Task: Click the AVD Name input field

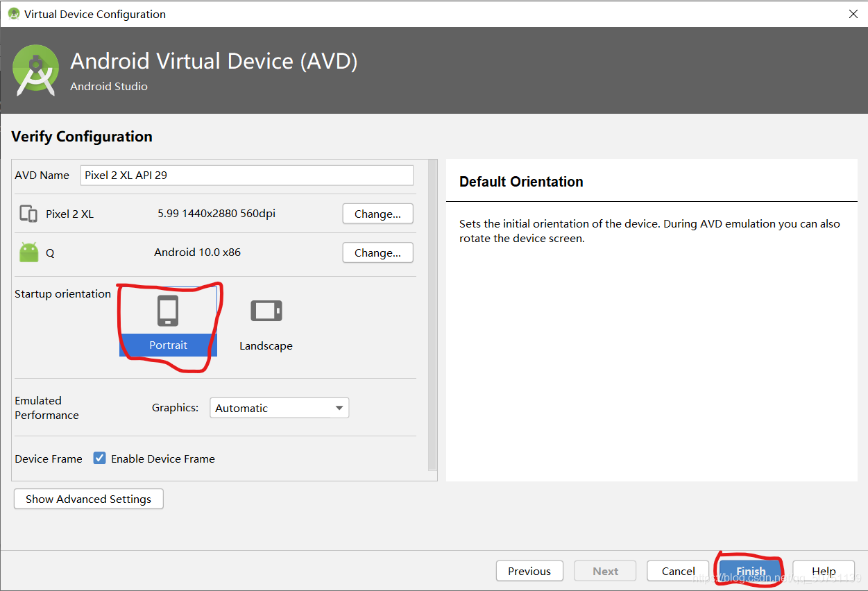Action: (x=246, y=175)
